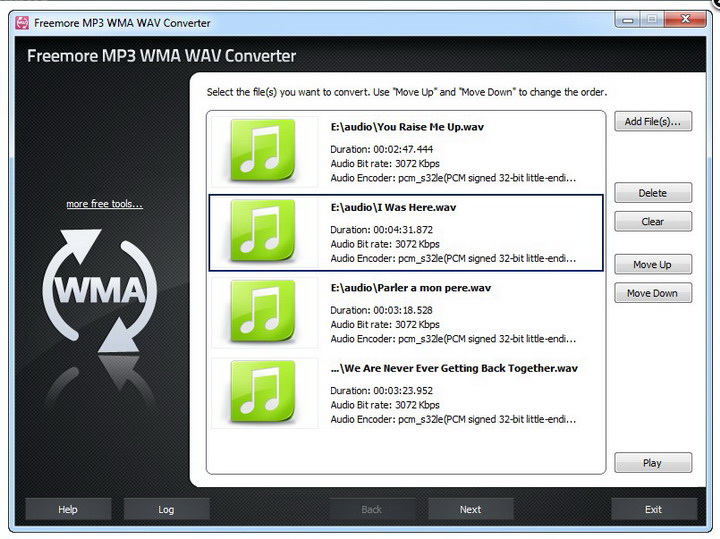720x539 pixels.
Task: Delete the selected file
Action: (x=652, y=193)
